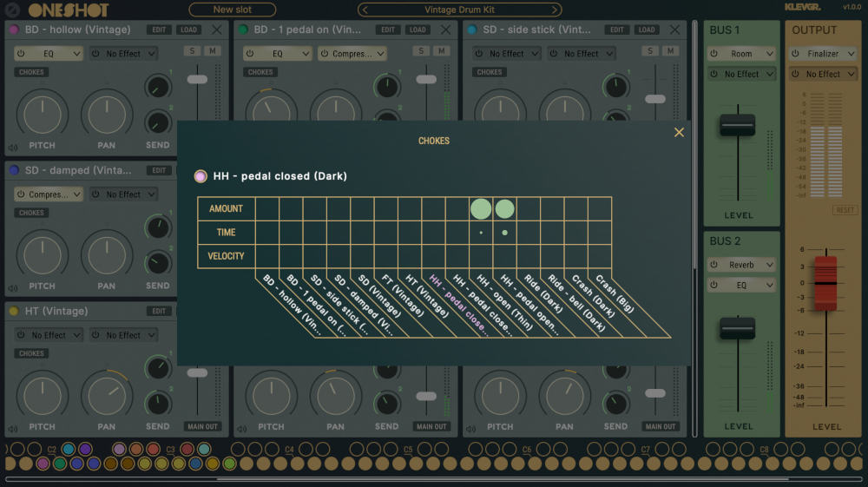Click the pink HH pedal closed color dot
The image size is (868, 487).
coord(201,176)
